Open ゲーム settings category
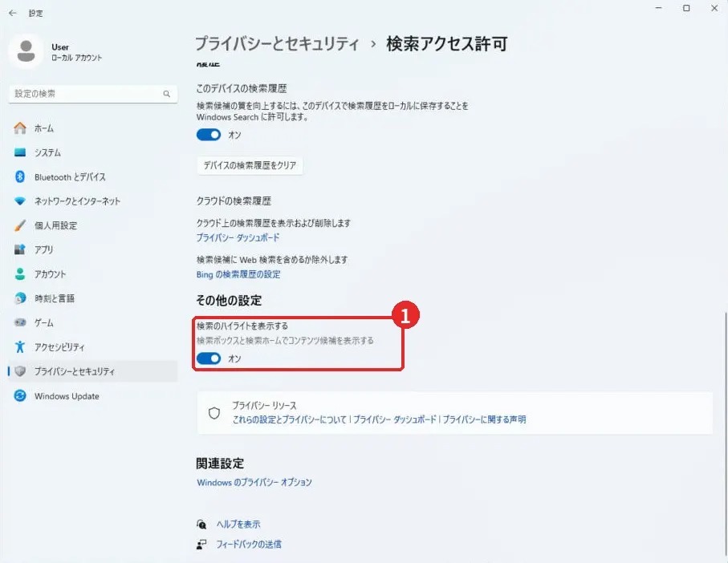This screenshot has height=563, width=728. [x=93, y=322]
